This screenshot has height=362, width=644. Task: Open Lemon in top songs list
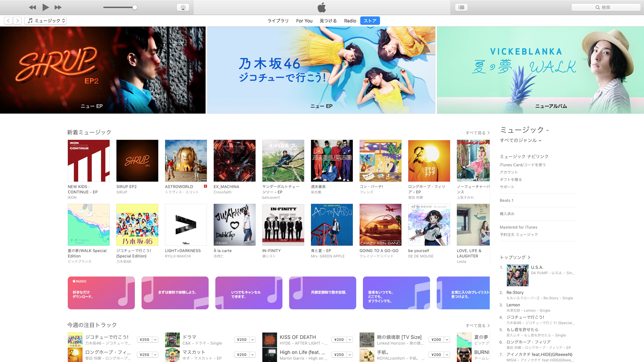coord(513,305)
